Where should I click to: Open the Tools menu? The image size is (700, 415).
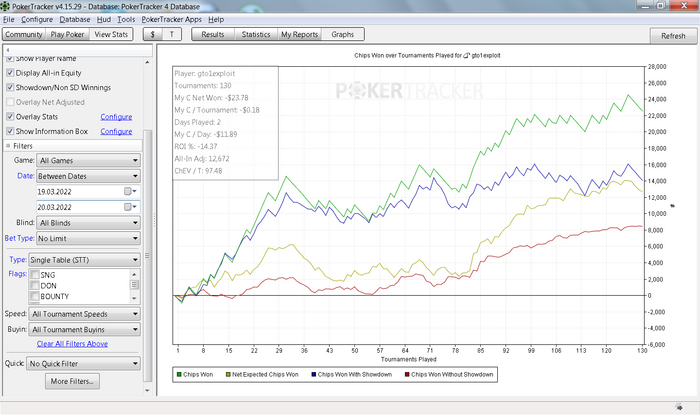click(126, 20)
